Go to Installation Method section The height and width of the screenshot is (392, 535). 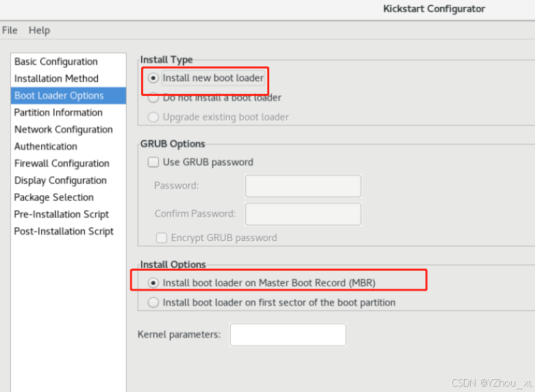[x=56, y=79]
